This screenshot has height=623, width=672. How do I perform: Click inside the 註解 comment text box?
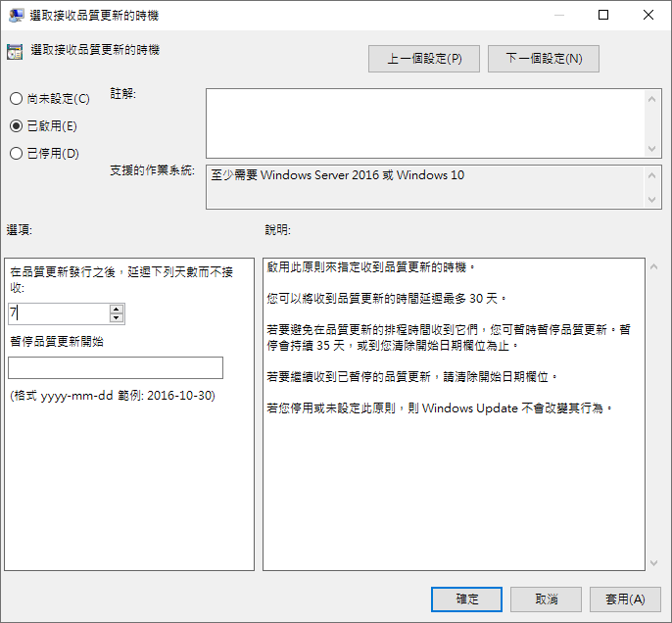425,122
